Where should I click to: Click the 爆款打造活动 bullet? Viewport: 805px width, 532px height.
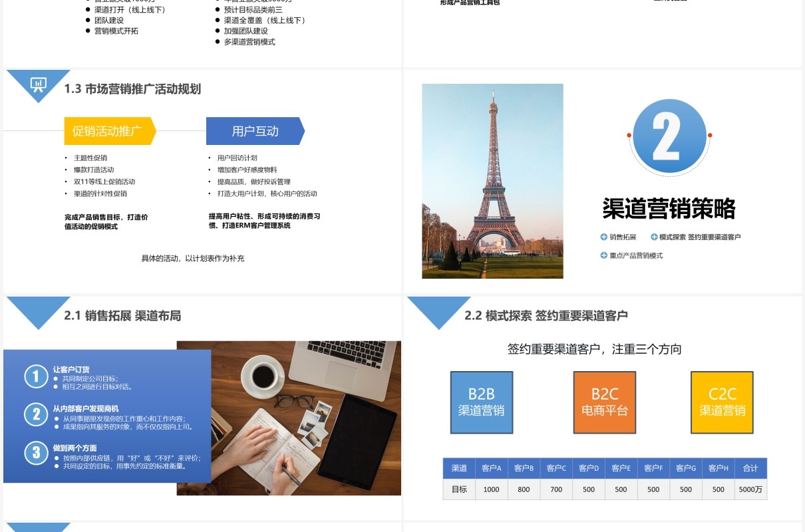pyautogui.click(x=94, y=170)
